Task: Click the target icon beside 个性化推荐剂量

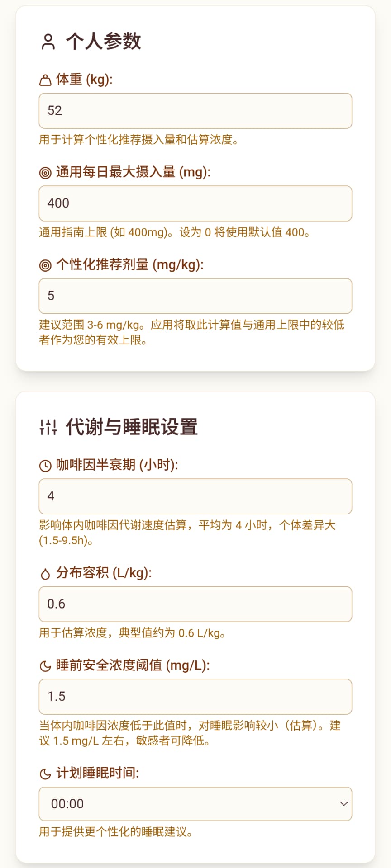Action: 45,265
